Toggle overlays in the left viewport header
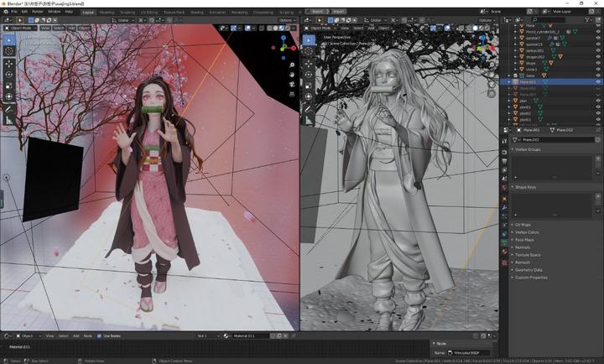 tap(248, 29)
